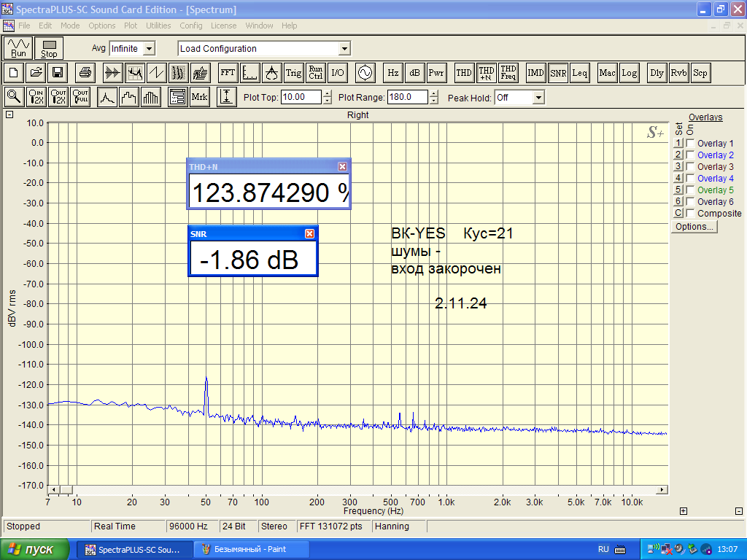
Task: Check the Composite overlay checkbox
Action: 690,214
